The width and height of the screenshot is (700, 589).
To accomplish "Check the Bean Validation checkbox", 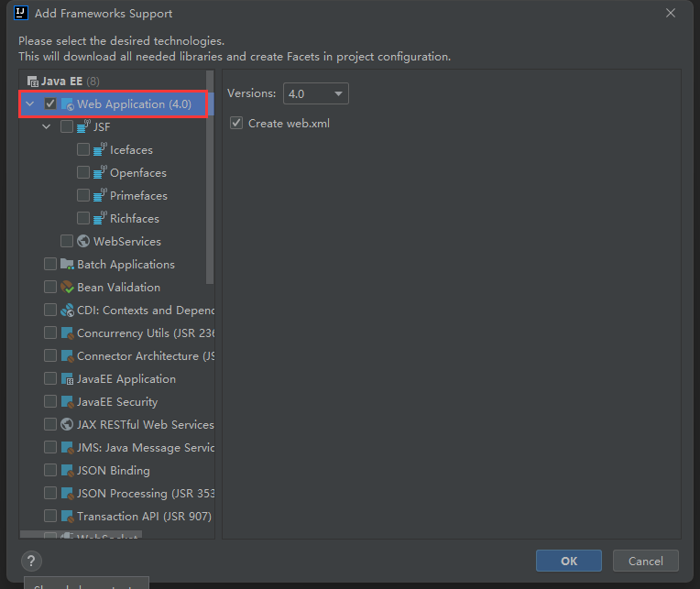I will [50, 287].
